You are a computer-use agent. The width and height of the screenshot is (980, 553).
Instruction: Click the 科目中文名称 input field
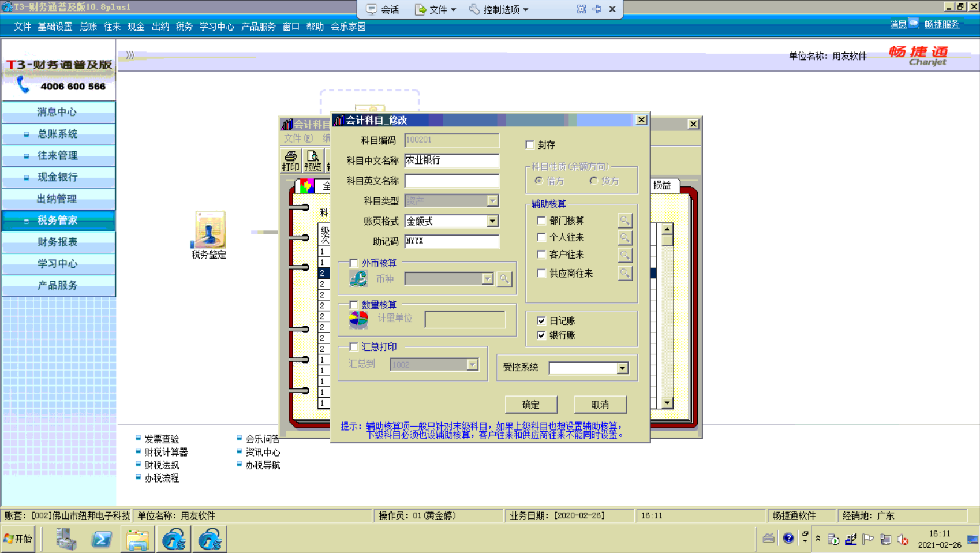coord(451,160)
